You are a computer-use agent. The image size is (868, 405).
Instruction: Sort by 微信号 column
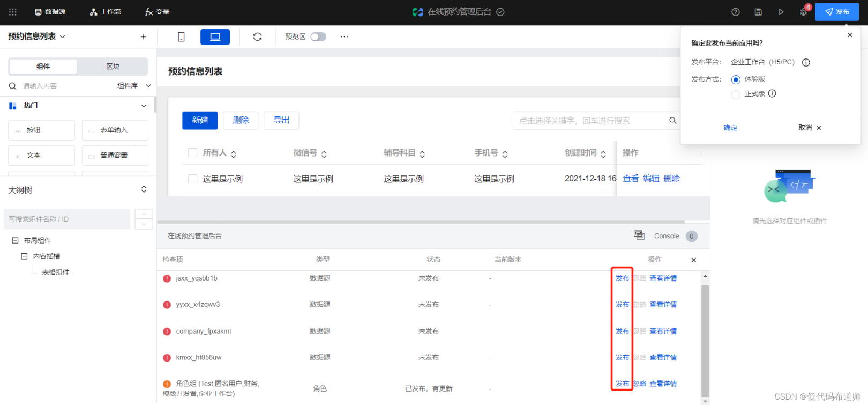(324, 154)
